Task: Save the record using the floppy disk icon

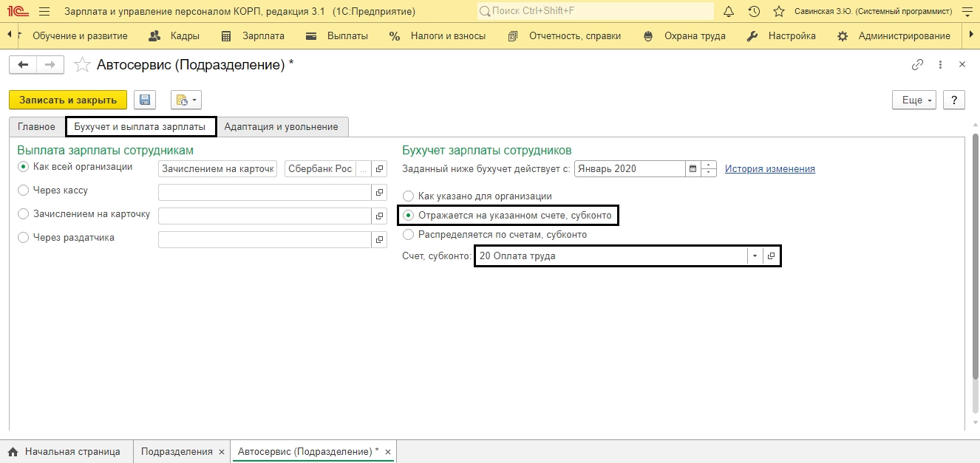Action: (145, 100)
